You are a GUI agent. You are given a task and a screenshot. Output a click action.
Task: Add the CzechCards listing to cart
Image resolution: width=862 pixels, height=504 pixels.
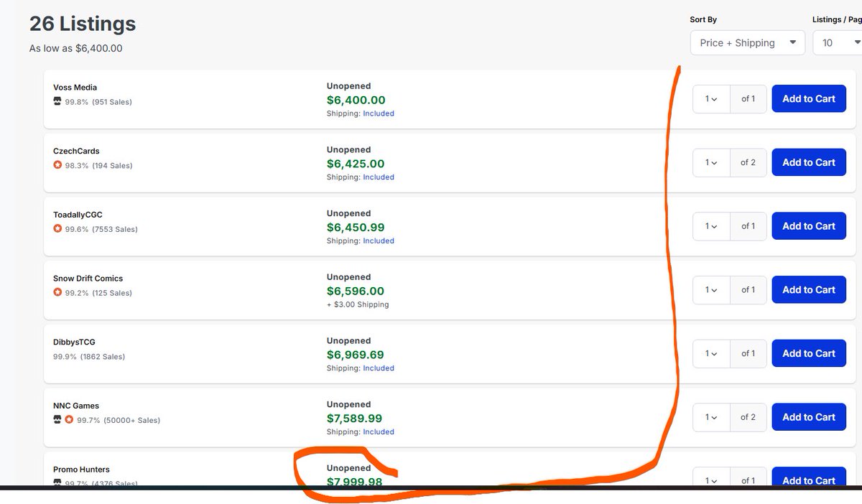pos(809,162)
